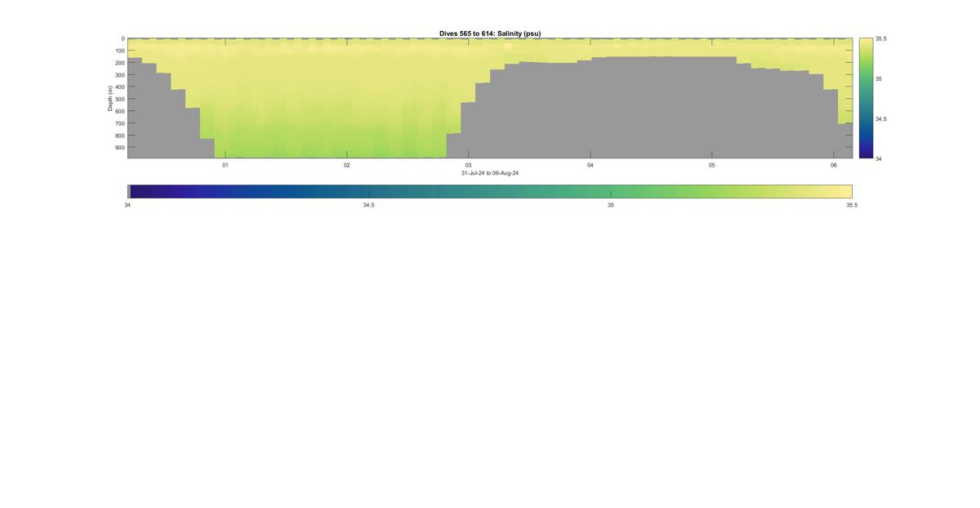Click the plot title "Dives 565 to 614: Salinity (psu)"
Screen dimensions: 980x508
click(490, 33)
